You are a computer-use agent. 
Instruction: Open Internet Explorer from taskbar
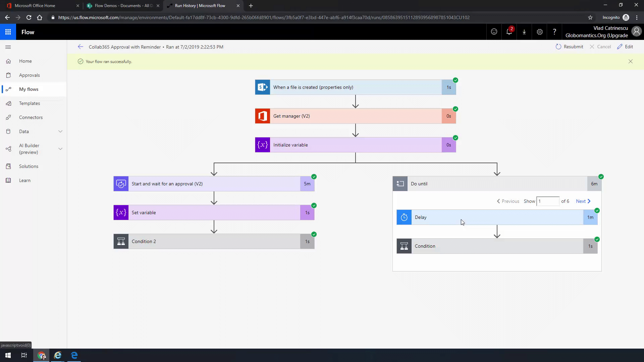pyautogui.click(x=58, y=355)
